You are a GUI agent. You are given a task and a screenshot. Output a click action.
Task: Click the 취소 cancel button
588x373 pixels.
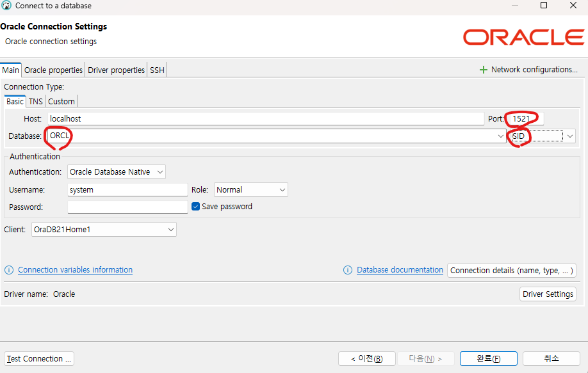coord(551,359)
